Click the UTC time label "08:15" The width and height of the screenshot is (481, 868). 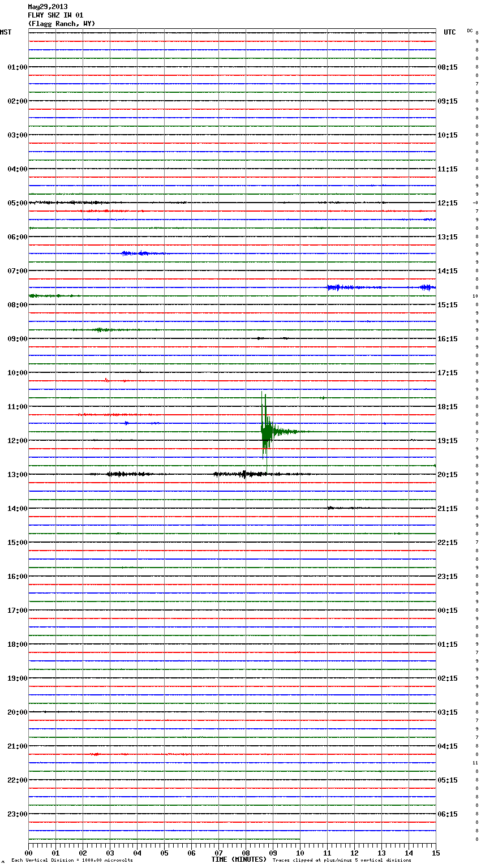[x=448, y=67]
